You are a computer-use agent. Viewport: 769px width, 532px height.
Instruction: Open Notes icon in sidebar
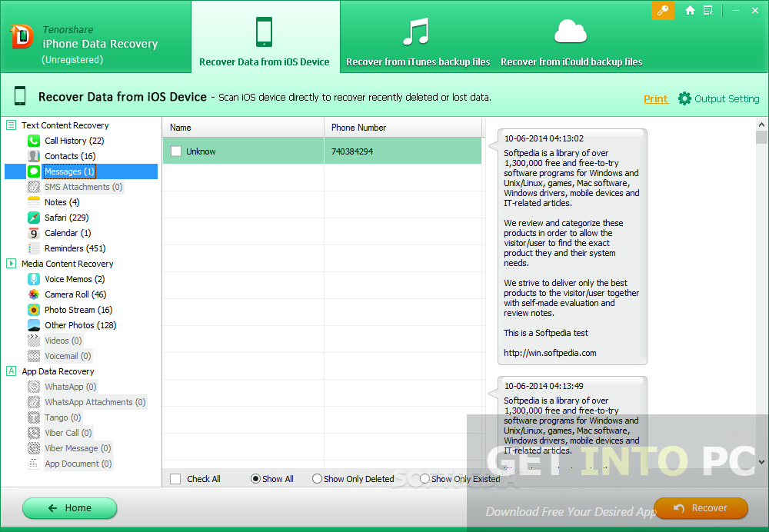click(34, 202)
